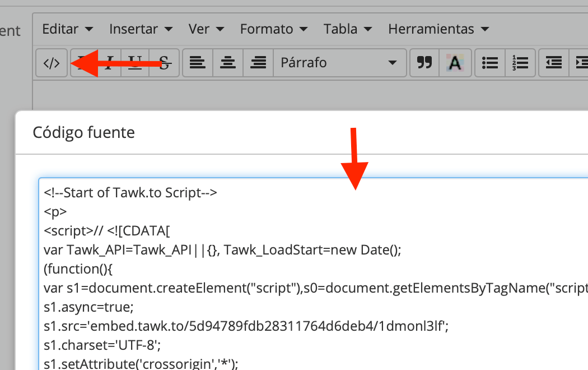Click the 's1.async=true;' code line
588x370 pixels.
[88, 307]
